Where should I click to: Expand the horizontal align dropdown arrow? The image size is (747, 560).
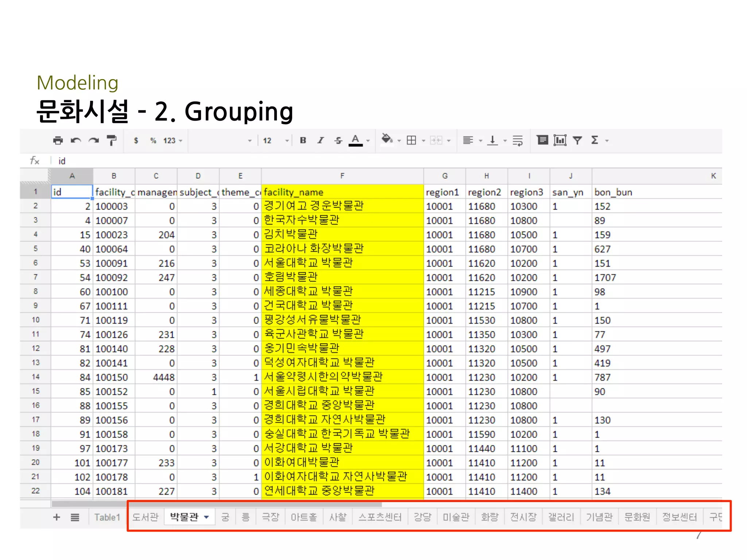tap(480, 141)
